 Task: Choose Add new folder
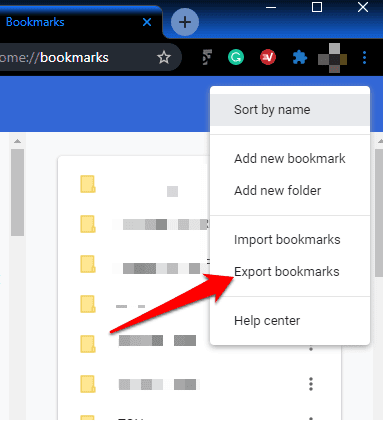point(290,191)
